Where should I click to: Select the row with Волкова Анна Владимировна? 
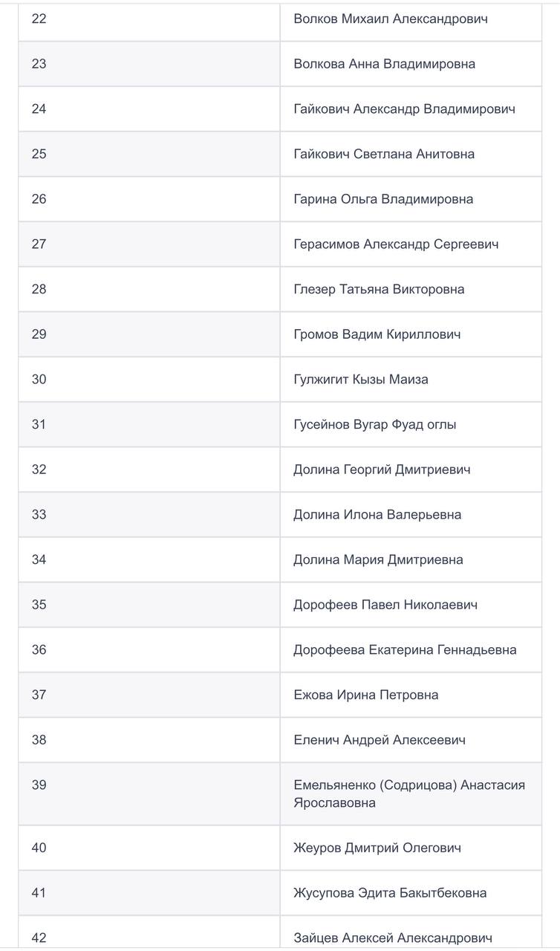click(384, 64)
